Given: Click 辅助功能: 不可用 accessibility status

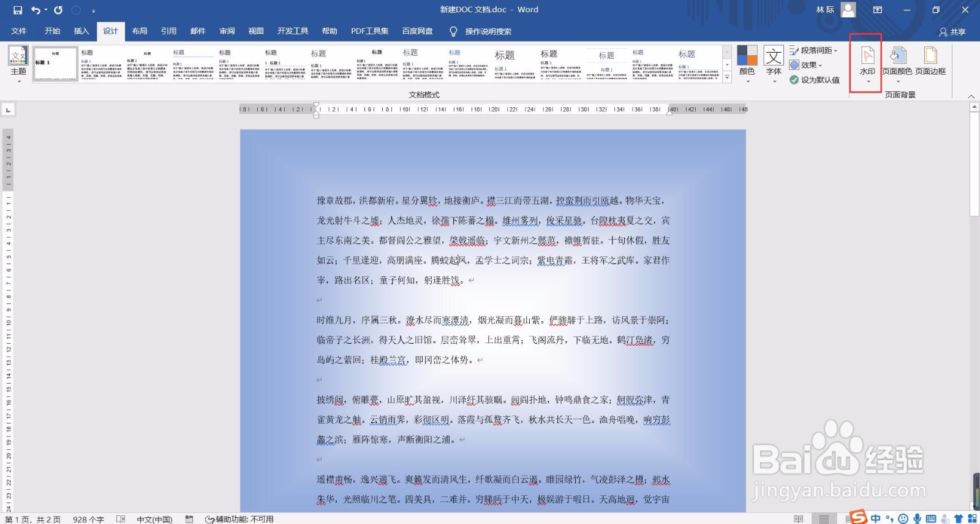Looking at the screenshot, I should click(239, 519).
